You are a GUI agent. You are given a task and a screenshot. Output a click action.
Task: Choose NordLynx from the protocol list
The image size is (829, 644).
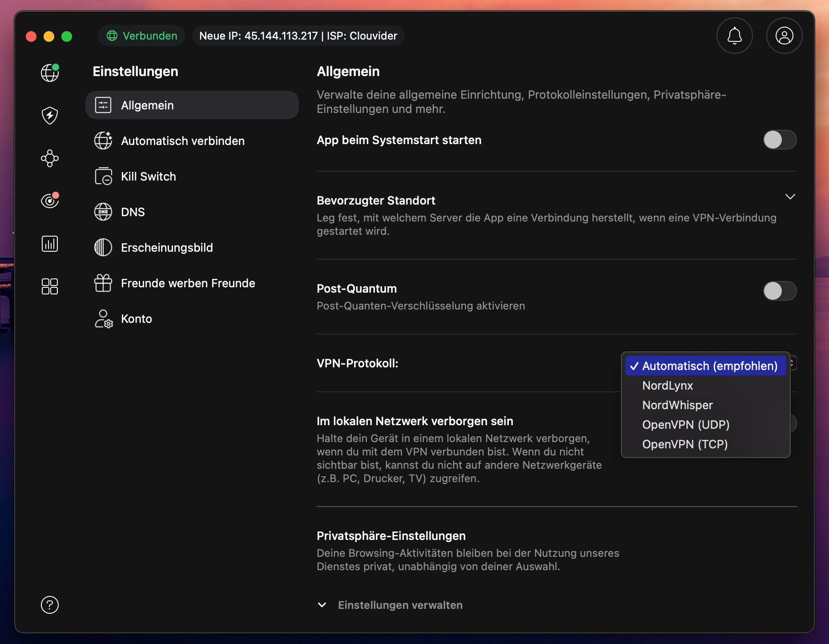pyautogui.click(x=668, y=386)
